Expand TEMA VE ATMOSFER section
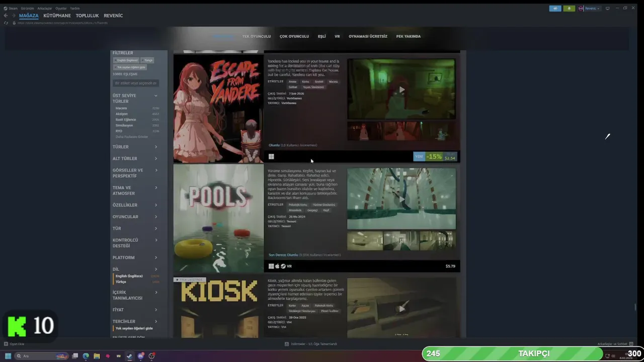Screen dimensions: 644x362 (135, 191)
